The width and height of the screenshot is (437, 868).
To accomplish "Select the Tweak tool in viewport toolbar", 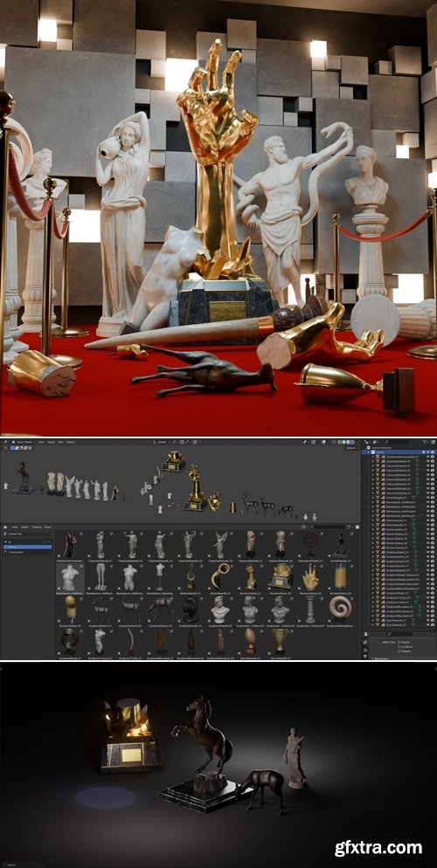I will point(5,448).
